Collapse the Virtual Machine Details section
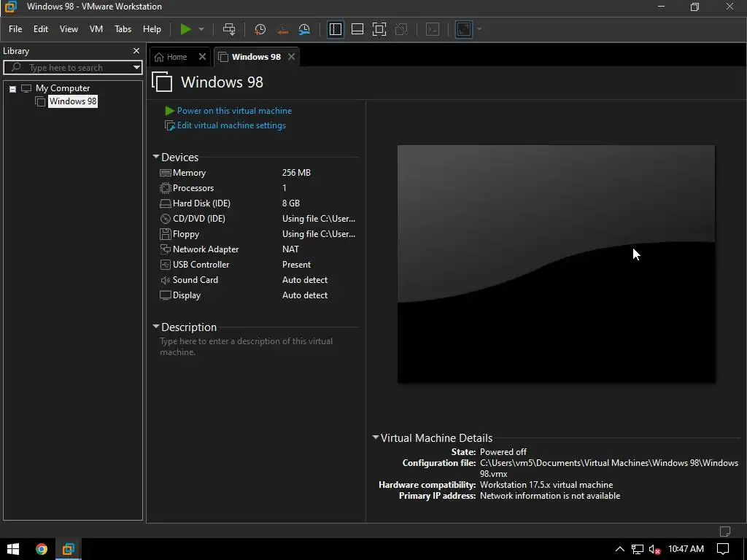The width and height of the screenshot is (747, 560). click(376, 437)
